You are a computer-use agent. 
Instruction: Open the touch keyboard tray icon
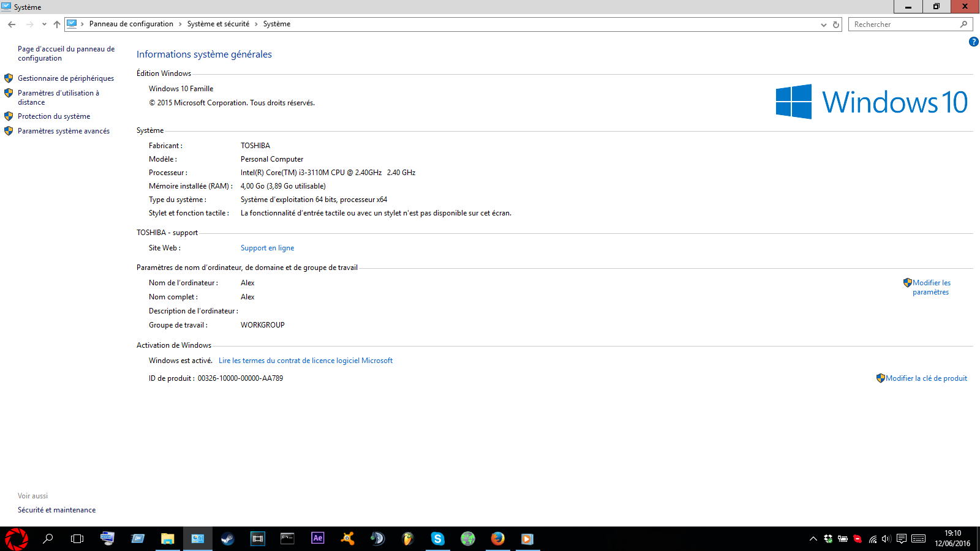pos(918,539)
